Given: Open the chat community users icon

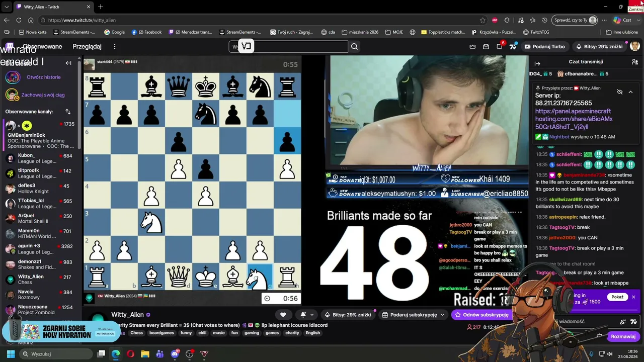Looking at the screenshot, I should click(635, 62).
